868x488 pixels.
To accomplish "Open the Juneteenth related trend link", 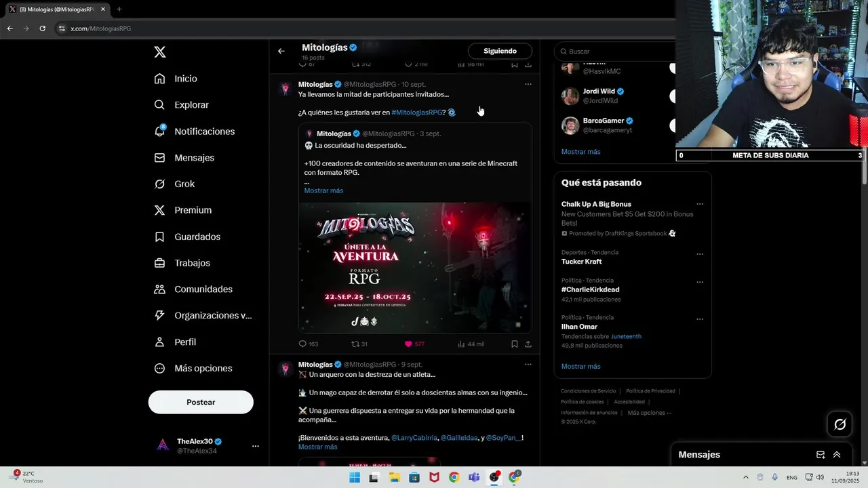I will (x=626, y=336).
